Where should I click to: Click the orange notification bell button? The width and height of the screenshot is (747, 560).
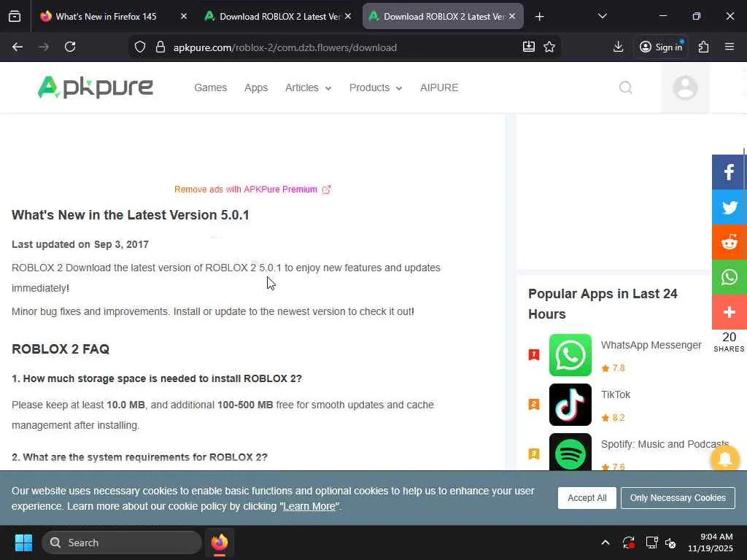click(x=724, y=459)
